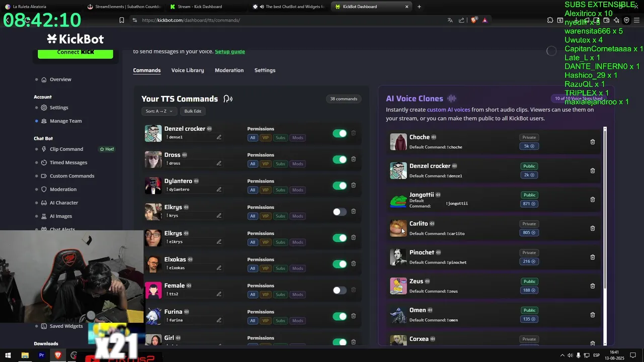The width and height of the screenshot is (644, 362).
Task: Click the Denzel crocker command avatar
Action: [153, 133]
